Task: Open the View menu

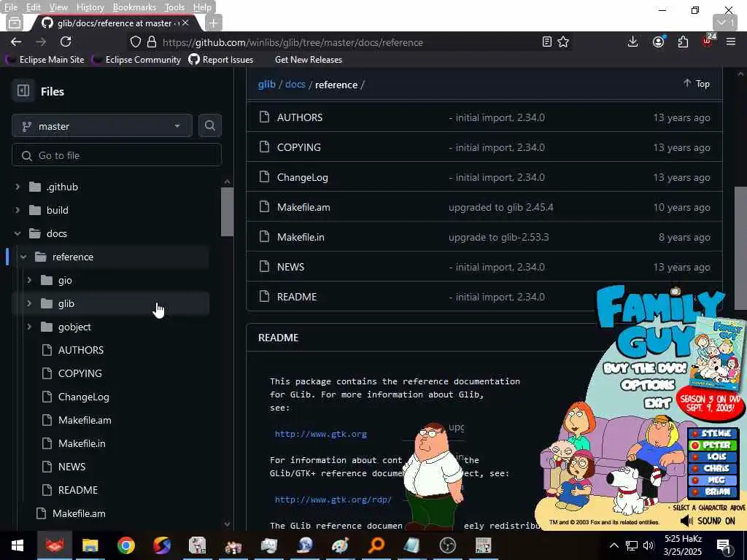Action: pyautogui.click(x=58, y=7)
